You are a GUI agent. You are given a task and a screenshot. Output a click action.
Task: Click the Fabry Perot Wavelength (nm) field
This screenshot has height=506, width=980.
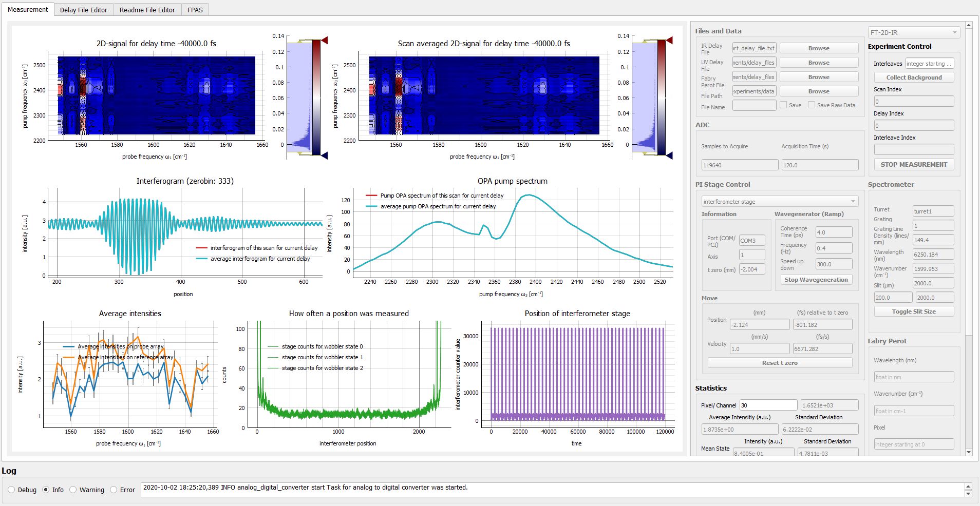pos(914,377)
